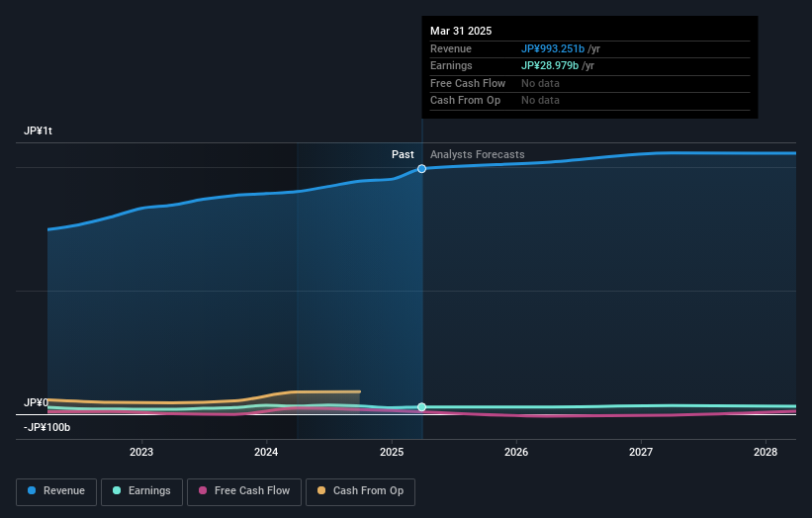Toggle the Cash From Op legend button
The height and width of the screenshot is (518, 812).
[360, 491]
